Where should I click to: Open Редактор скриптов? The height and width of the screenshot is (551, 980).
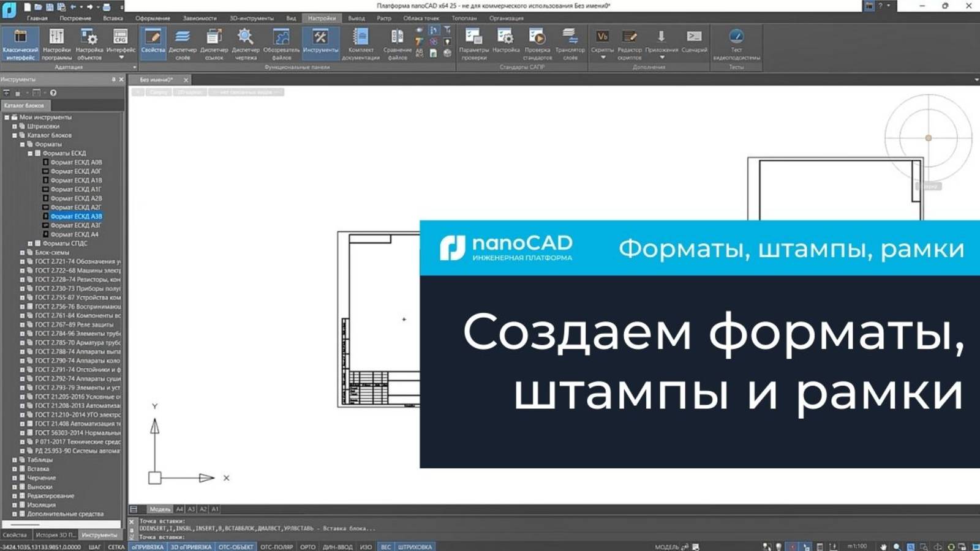coord(630,43)
